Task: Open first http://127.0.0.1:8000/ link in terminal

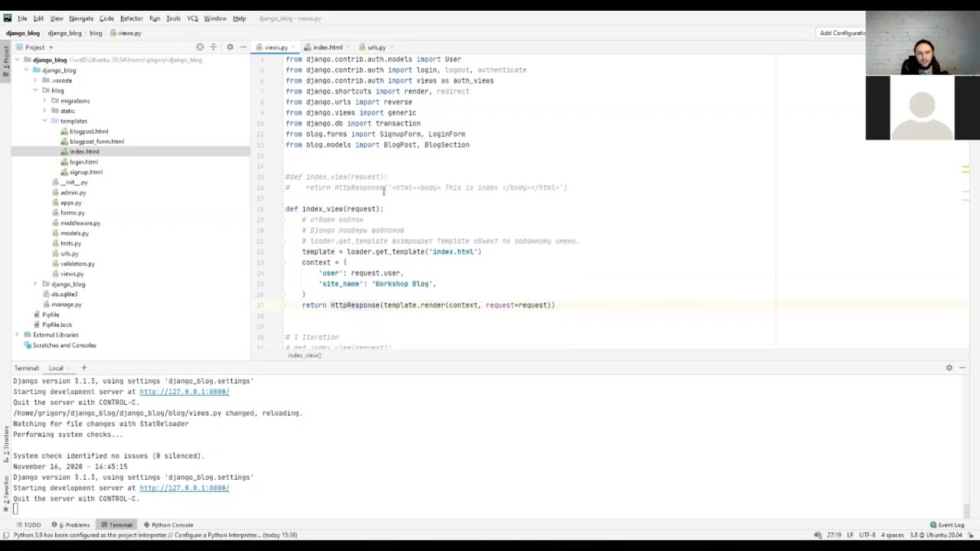Action: (x=184, y=392)
